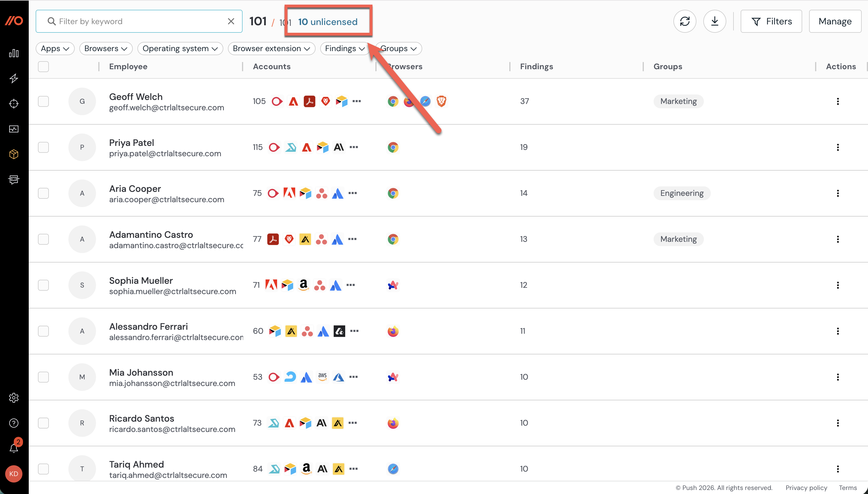Clear the keyword filter with X
The image size is (868, 494).
point(231,21)
